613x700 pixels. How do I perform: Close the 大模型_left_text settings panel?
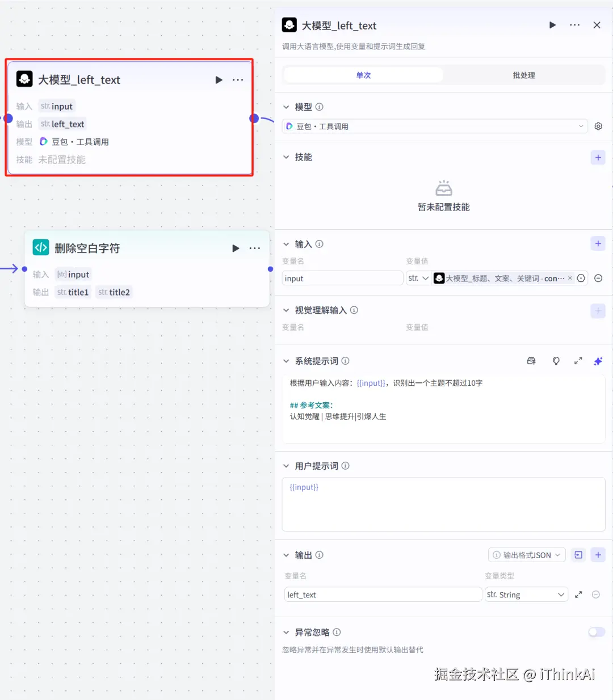point(597,25)
